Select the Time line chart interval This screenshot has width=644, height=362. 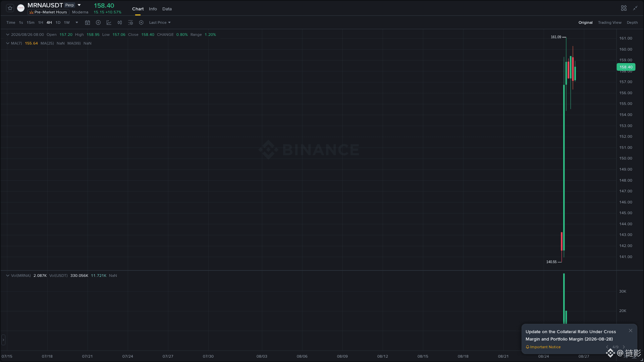(11, 22)
